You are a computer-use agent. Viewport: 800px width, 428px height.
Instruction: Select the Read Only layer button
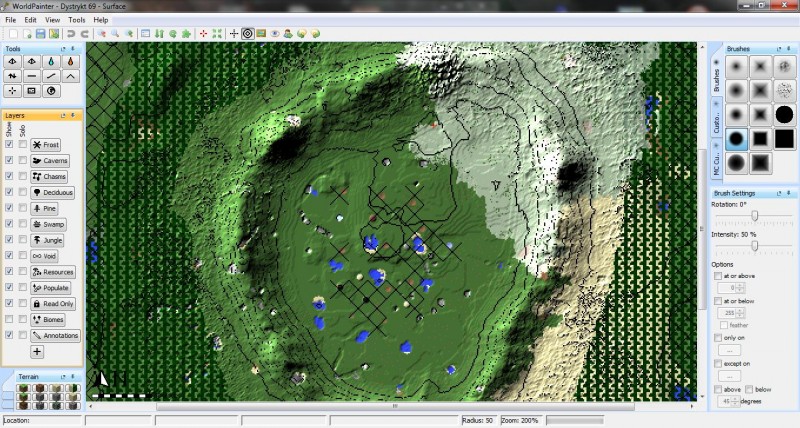pyautogui.click(x=53, y=304)
